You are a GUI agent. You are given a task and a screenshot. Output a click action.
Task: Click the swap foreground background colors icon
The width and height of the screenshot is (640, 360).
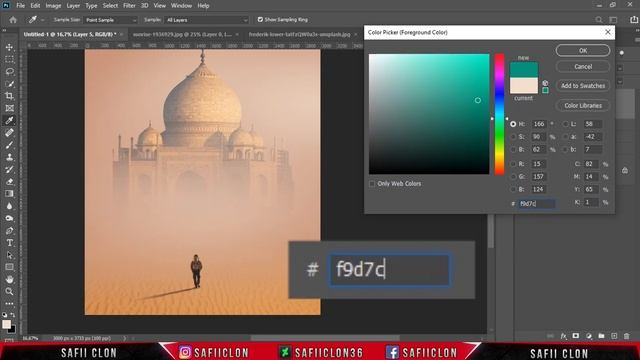(x=13, y=315)
